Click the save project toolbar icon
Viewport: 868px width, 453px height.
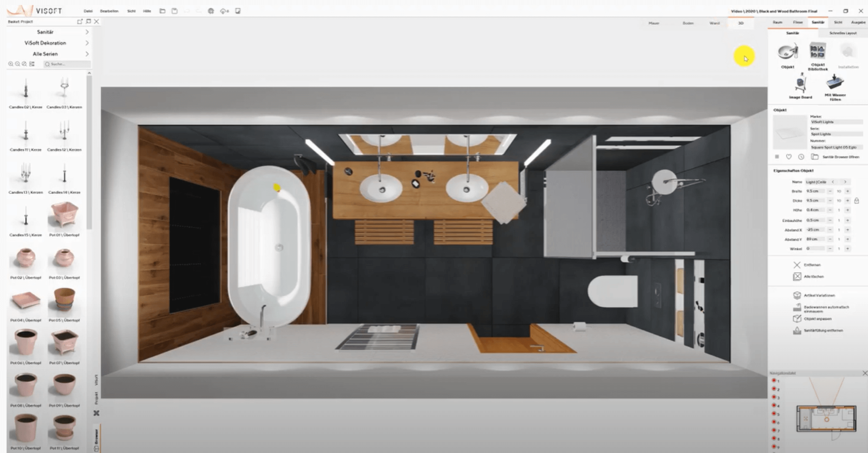point(174,11)
